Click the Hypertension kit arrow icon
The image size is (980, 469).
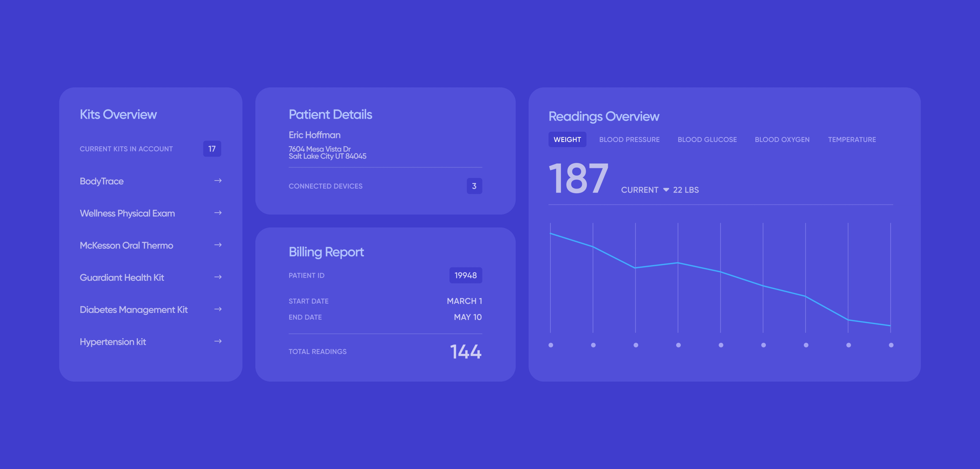218,341
